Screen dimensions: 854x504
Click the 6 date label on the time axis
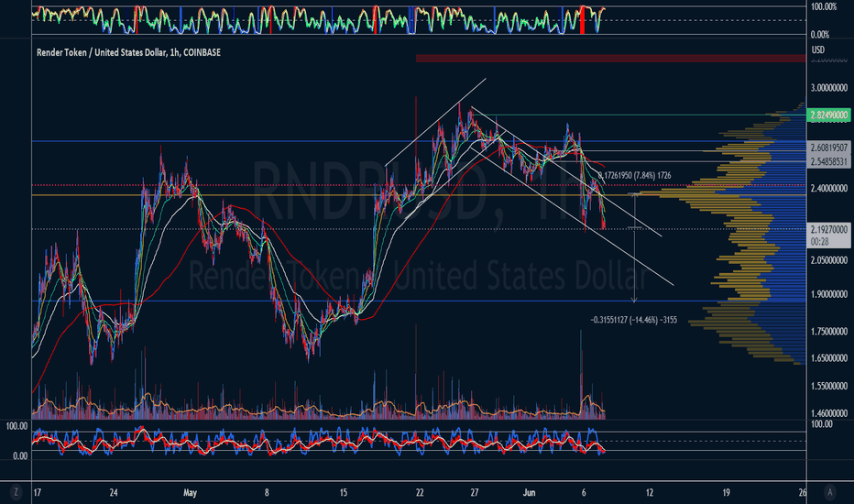584,493
